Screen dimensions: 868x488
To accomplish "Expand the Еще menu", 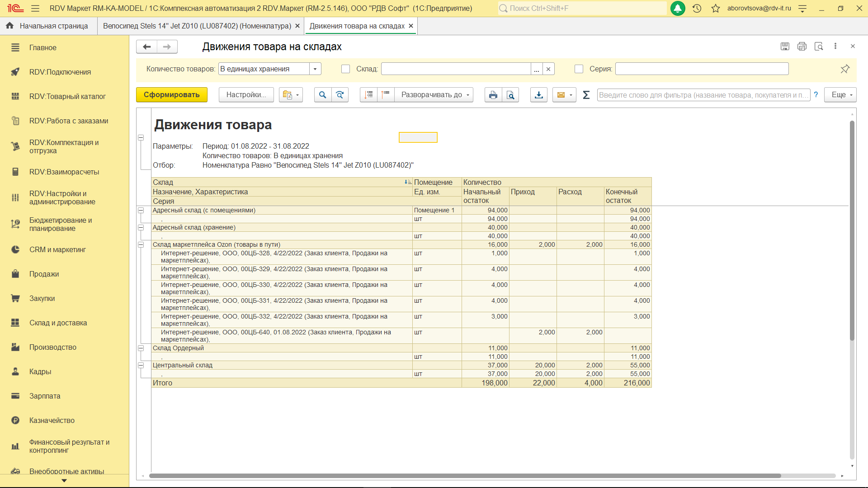I will coord(840,95).
